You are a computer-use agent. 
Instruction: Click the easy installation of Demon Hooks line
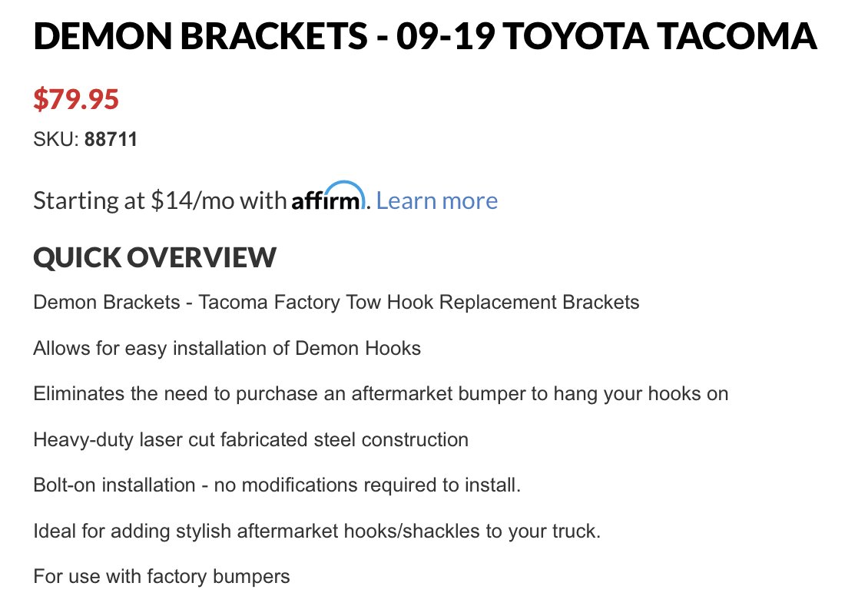(x=227, y=348)
